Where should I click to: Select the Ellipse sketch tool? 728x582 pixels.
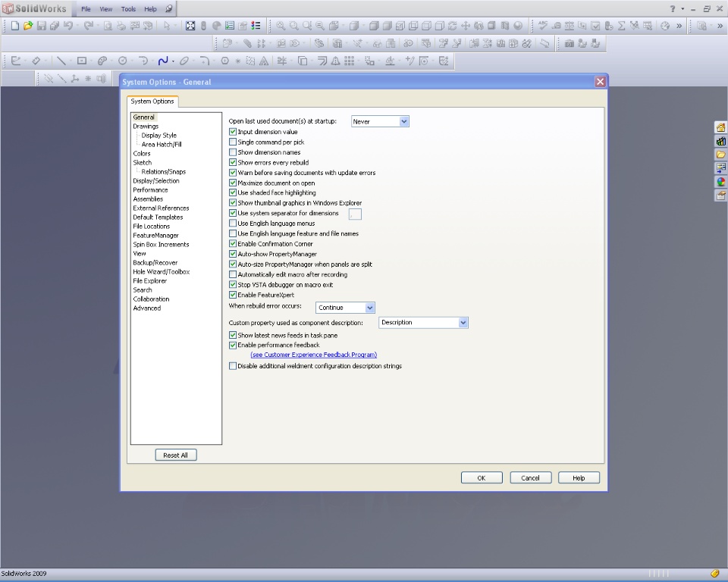pos(184,61)
